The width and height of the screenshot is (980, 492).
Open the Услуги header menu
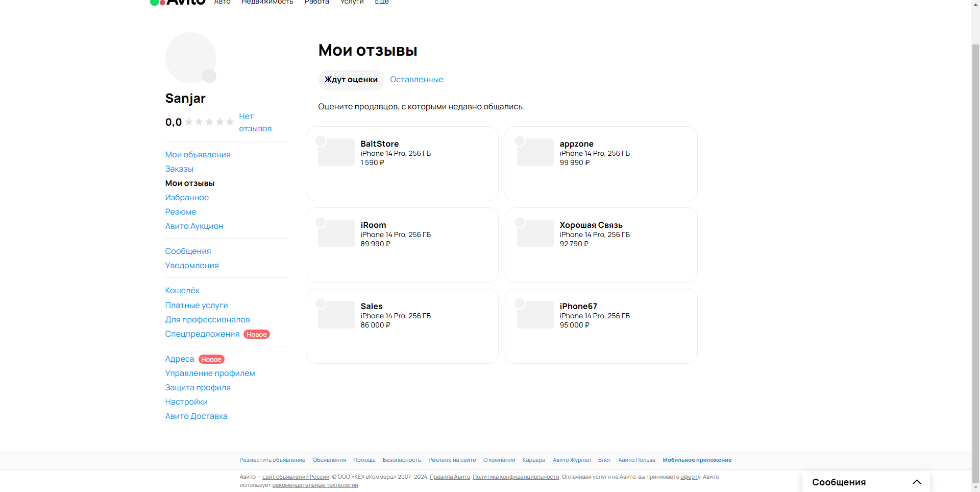[x=352, y=2]
